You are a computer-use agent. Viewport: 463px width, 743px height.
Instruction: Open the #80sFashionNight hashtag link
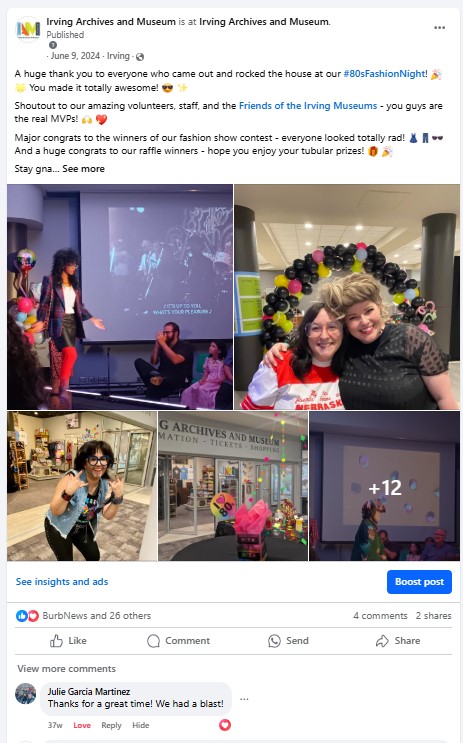coord(384,74)
